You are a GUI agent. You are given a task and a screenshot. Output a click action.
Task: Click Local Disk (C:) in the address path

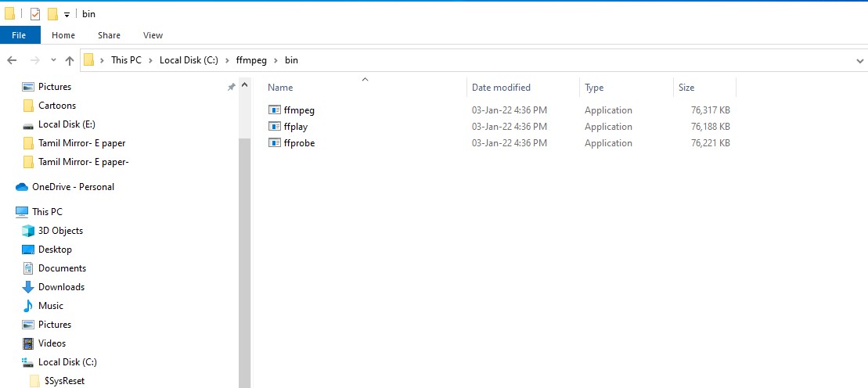coord(190,60)
